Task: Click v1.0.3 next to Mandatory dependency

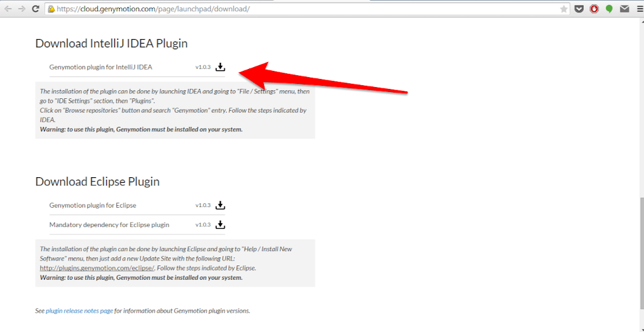Action: tap(203, 225)
